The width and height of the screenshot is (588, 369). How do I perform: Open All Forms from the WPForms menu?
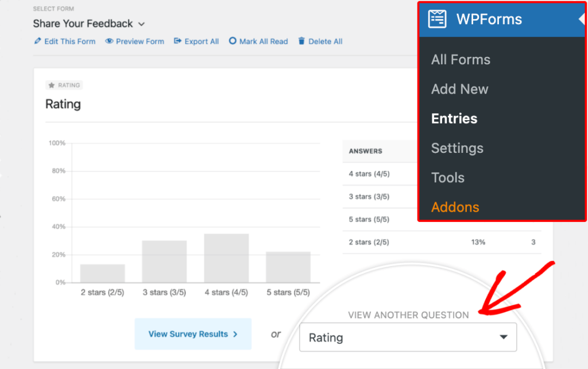click(x=460, y=59)
